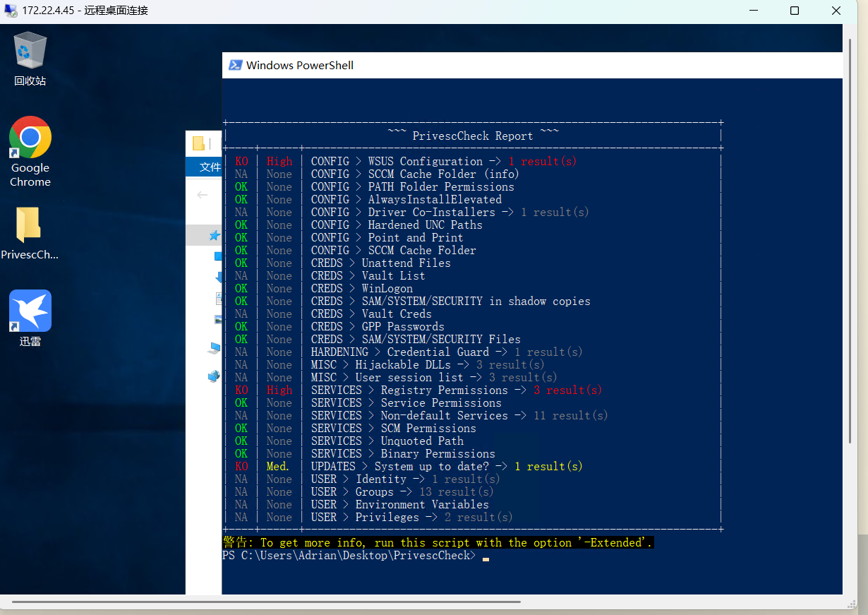Viewport: 868px width, 615px height.
Task: Click the Remote Desktop icon in the title bar
Action: [x=11, y=11]
